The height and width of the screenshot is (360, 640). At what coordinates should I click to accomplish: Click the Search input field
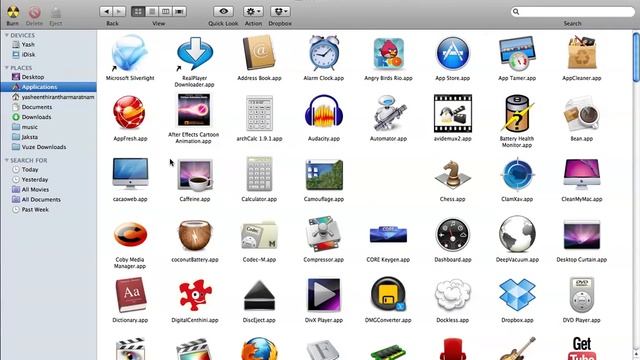tap(573, 12)
